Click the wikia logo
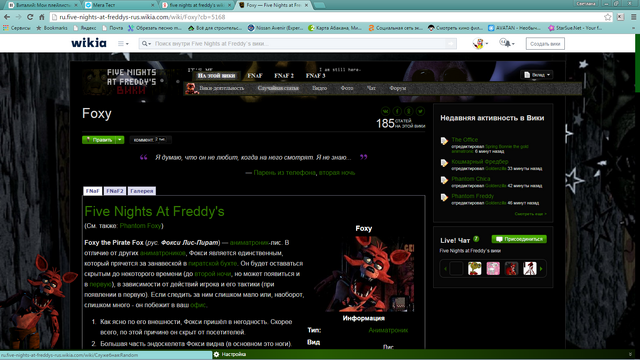The width and height of the screenshot is (640, 360). pyautogui.click(x=89, y=43)
